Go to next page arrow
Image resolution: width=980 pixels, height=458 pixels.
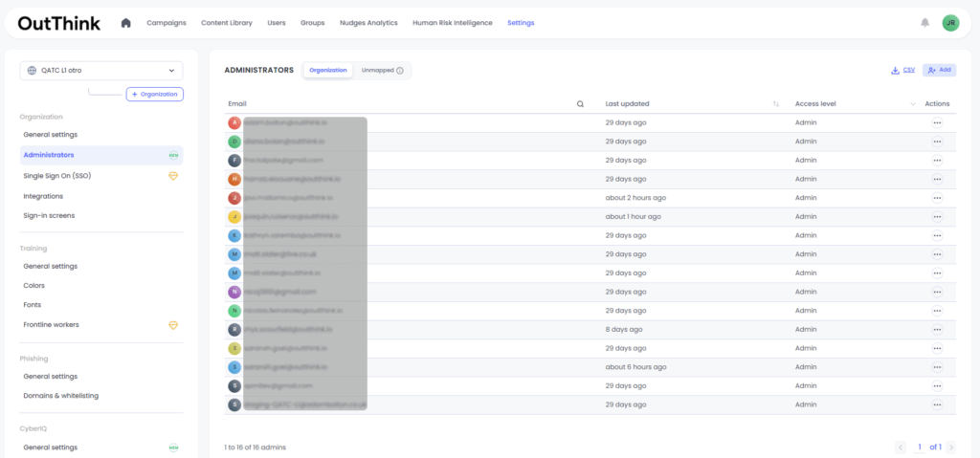(x=950, y=447)
